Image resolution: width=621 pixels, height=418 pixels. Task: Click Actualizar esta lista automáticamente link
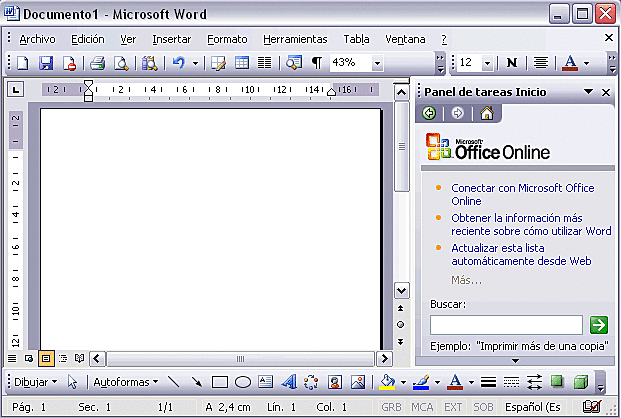521,254
